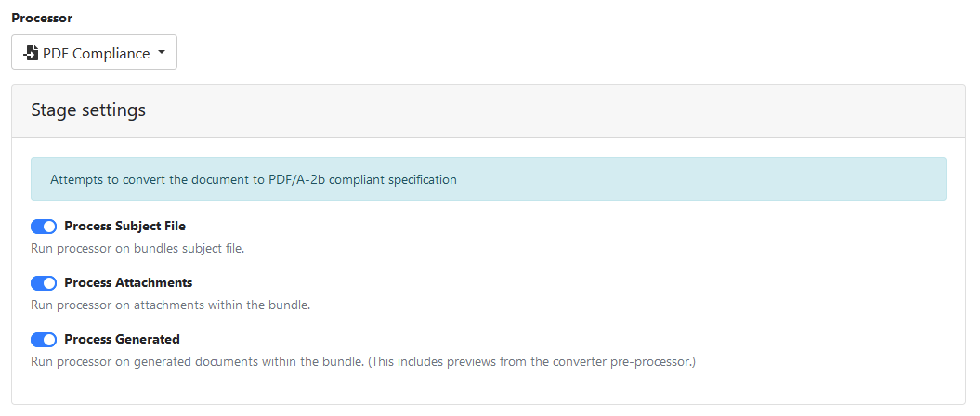The width and height of the screenshot is (980, 416).
Task: Click the generated documents description text
Action: click(197, 360)
